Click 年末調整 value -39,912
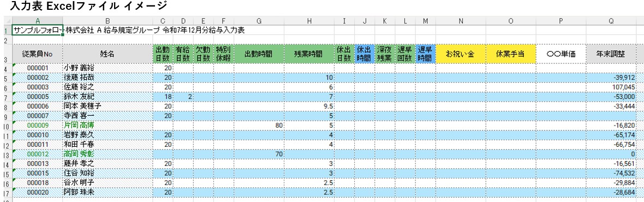 pyautogui.click(x=611, y=78)
